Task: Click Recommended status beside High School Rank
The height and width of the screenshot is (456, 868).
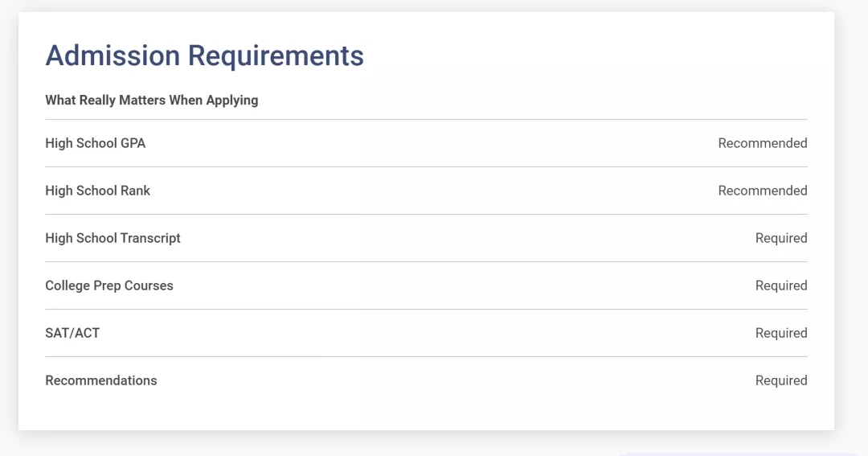Action: [762, 191]
